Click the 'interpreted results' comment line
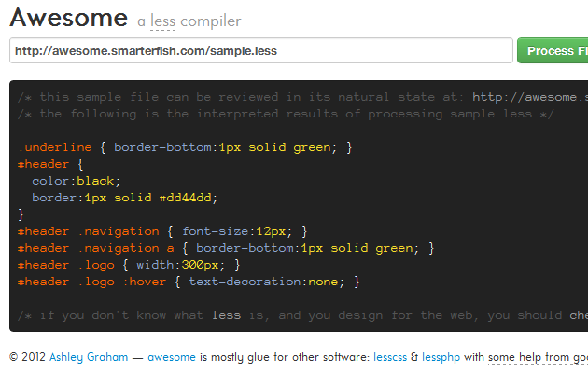The width and height of the screenshot is (588, 373). tap(286, 114)
